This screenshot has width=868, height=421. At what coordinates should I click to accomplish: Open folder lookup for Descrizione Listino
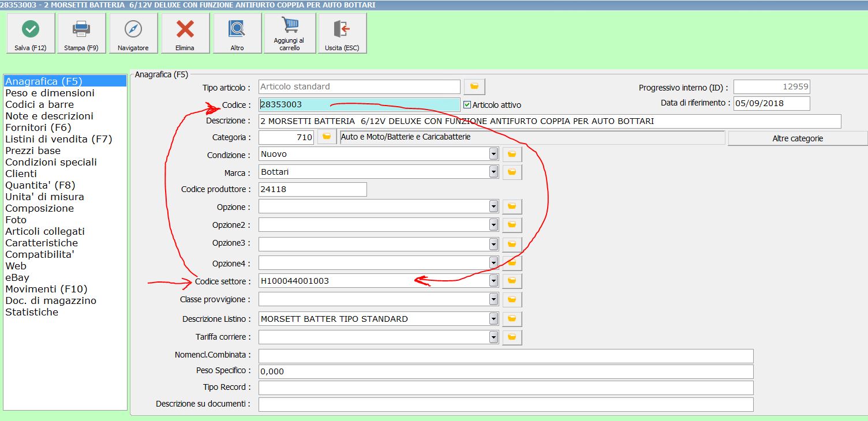coord(512,319)
